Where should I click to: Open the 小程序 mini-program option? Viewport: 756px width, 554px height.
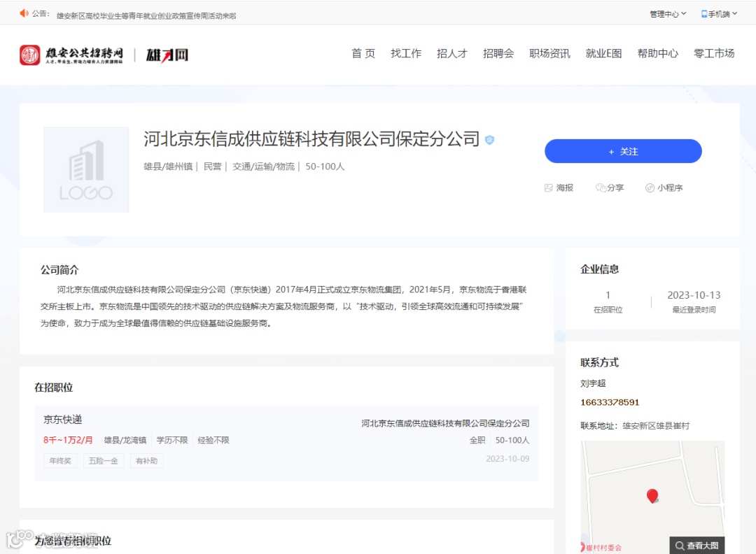coord(664,188)
